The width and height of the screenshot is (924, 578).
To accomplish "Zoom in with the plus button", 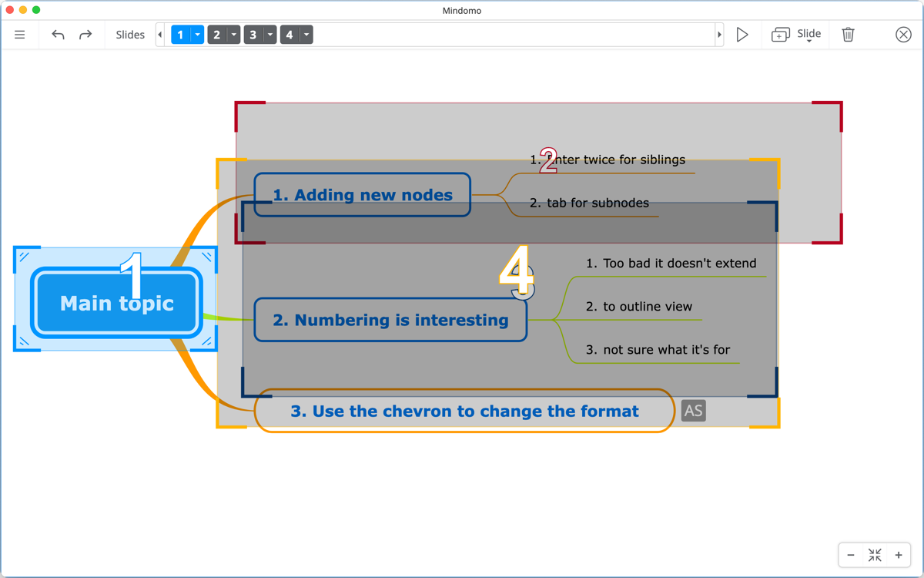I will tap(899, 555).
